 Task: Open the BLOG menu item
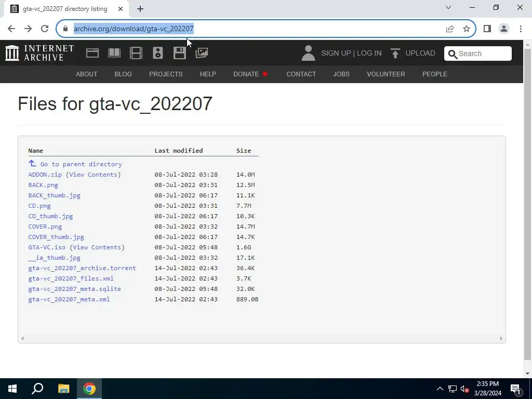click(x=123, y=74)
